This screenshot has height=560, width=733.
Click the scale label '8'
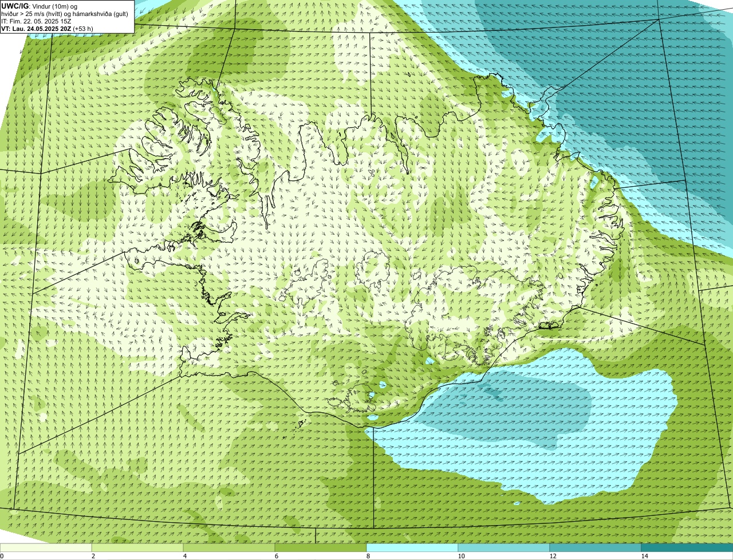click(368, 556)
